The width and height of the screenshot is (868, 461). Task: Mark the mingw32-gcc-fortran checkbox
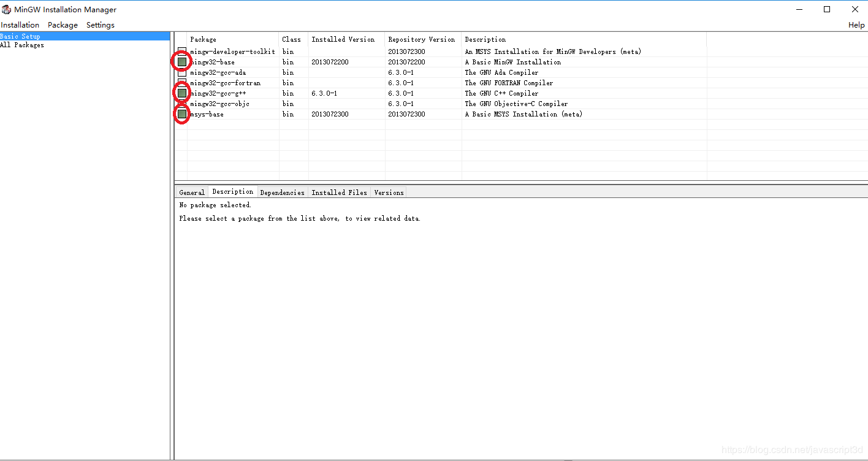point(182,83)
